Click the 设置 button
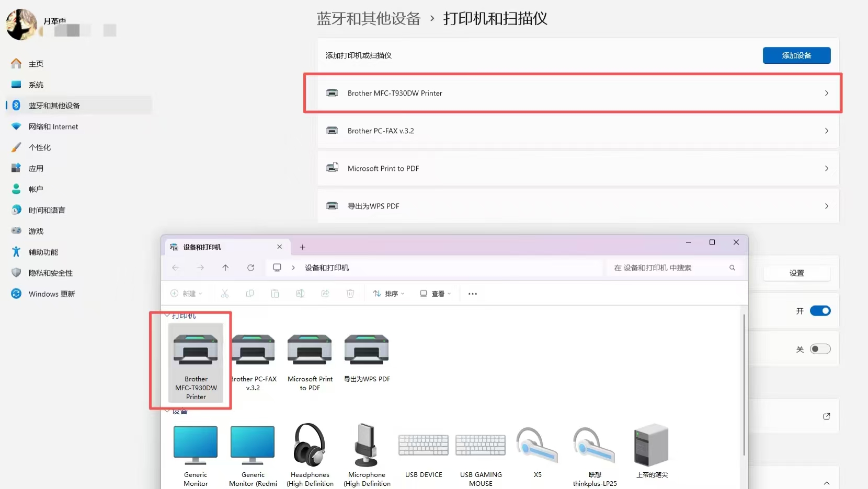Viewport: 868px width, 489px height. 797,273
